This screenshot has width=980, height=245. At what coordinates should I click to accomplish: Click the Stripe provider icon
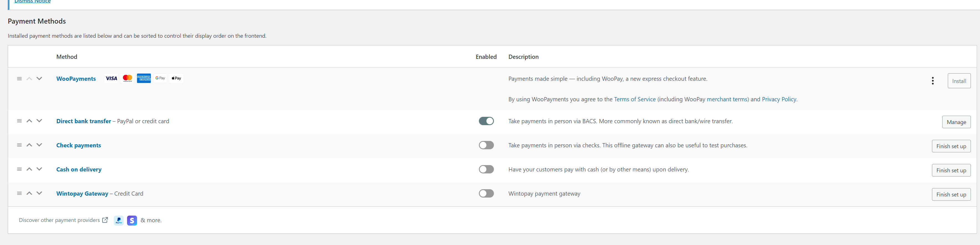(132, 220)
